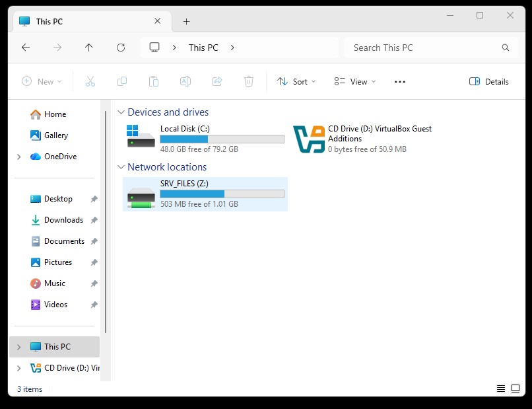Viewport: 532px width, 409px height.
Task: Click the Refresh button in navigation bar
Action: [x=121, y=48]
